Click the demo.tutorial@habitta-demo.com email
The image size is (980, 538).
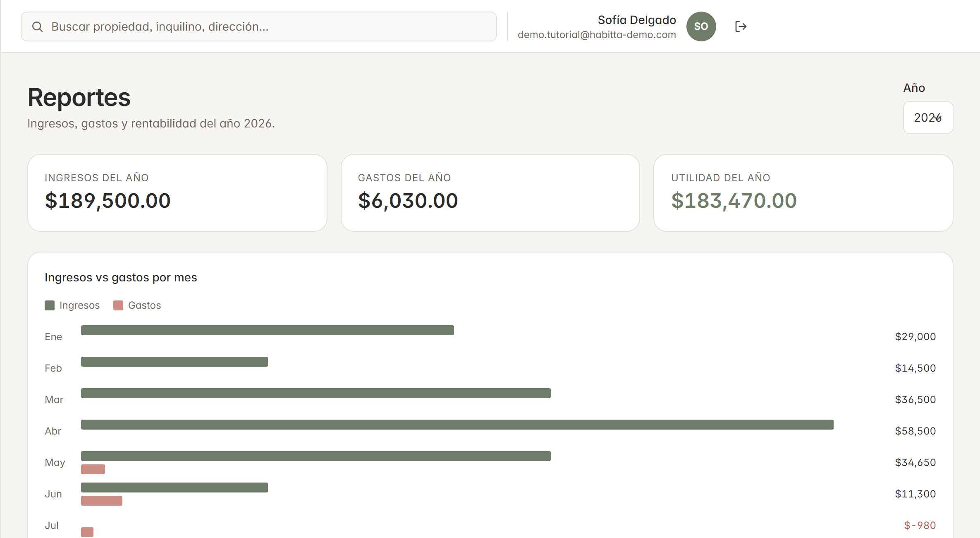597,35
